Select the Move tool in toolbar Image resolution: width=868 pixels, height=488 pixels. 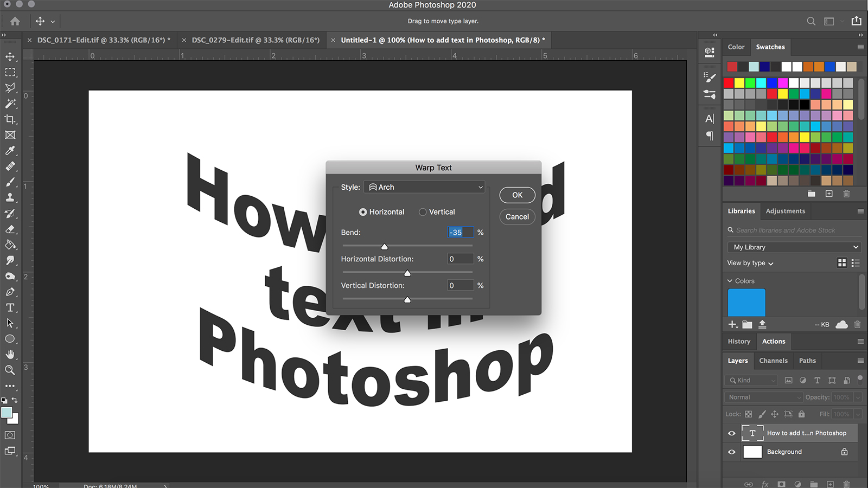click(x=10, y=56)
